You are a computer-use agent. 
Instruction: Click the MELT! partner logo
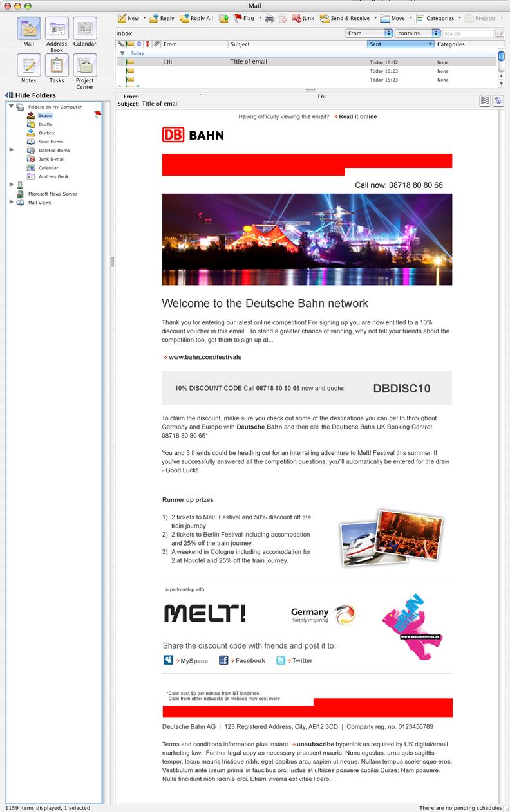coord(204,613)
